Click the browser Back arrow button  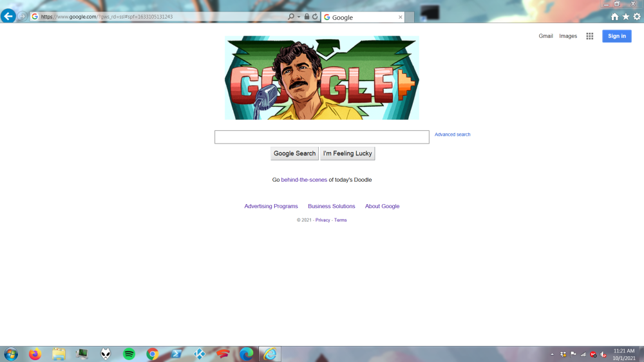tap(8, 16)
